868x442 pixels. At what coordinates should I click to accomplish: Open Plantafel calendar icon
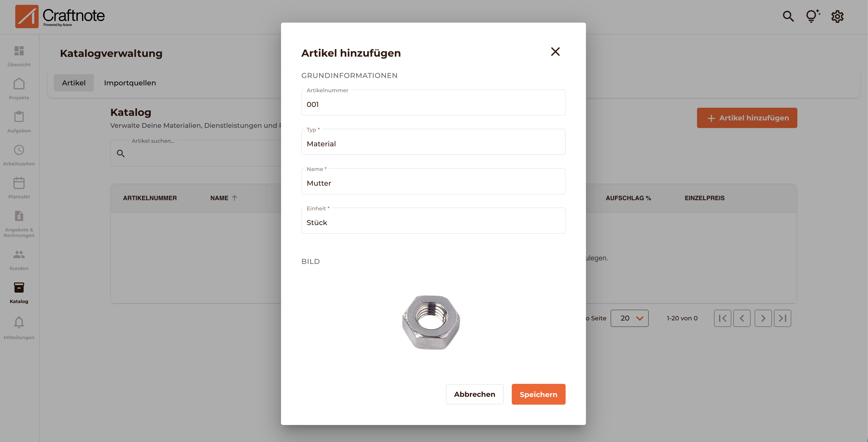coord(19,183)
